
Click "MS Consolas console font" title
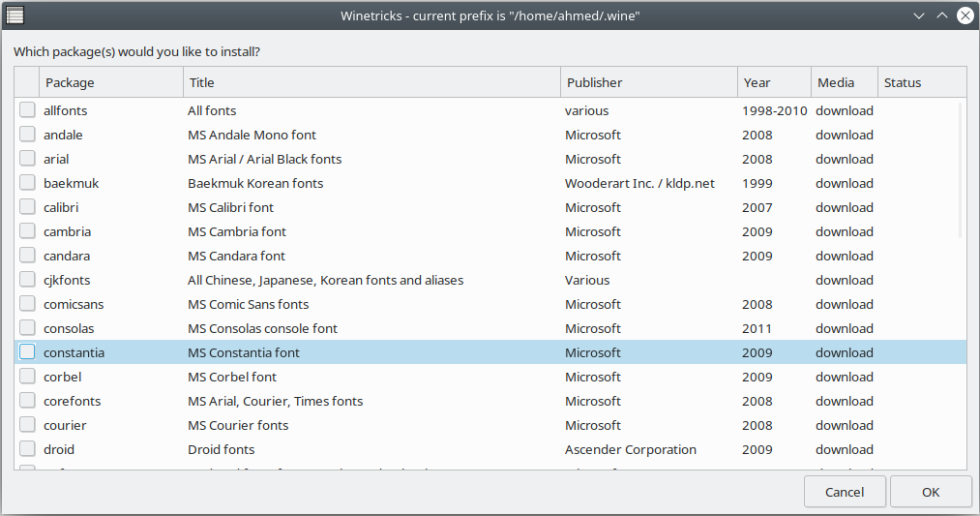(x=262, y=328)
